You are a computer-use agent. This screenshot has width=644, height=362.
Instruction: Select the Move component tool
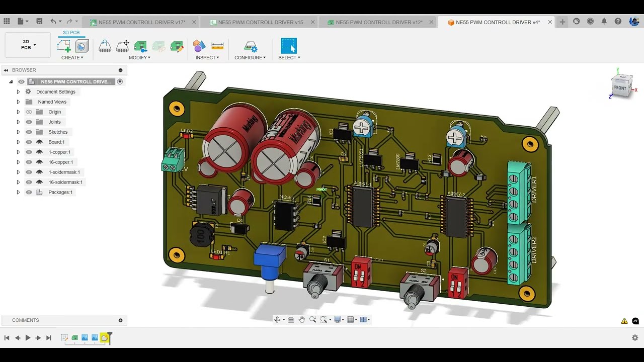123,46
